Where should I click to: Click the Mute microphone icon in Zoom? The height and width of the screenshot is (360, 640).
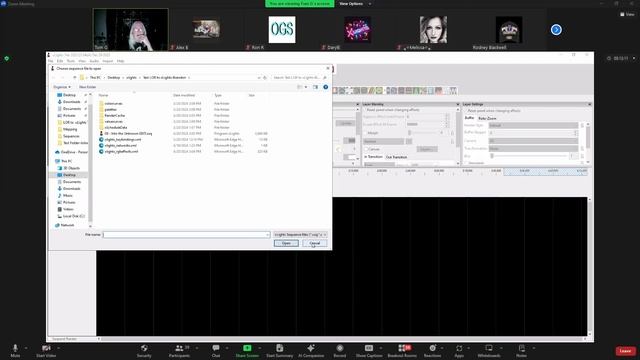coord(15,348)
